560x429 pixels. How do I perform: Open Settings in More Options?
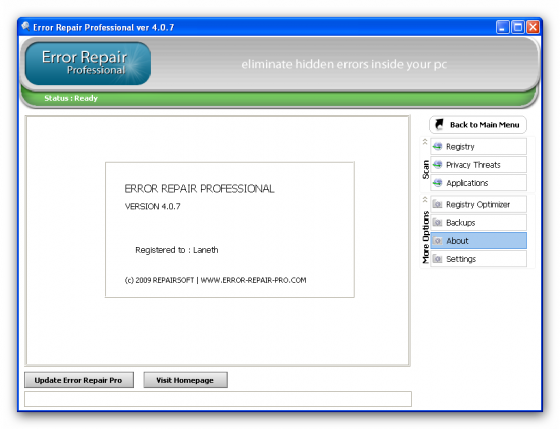tap(478, 259)
